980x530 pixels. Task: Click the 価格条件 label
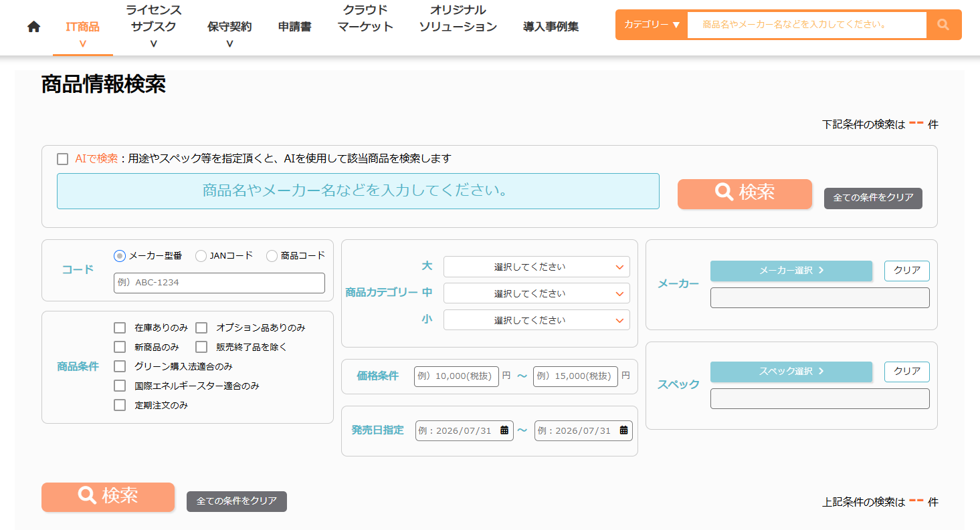378,376
